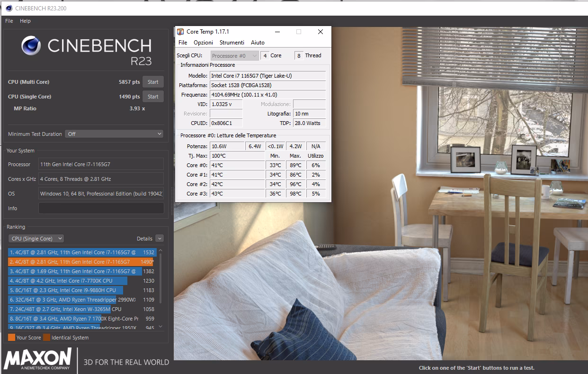Viewport: 588px width, 374px height.
Task: Click the Modello field in Core Temp
Action: click(267, 76)
